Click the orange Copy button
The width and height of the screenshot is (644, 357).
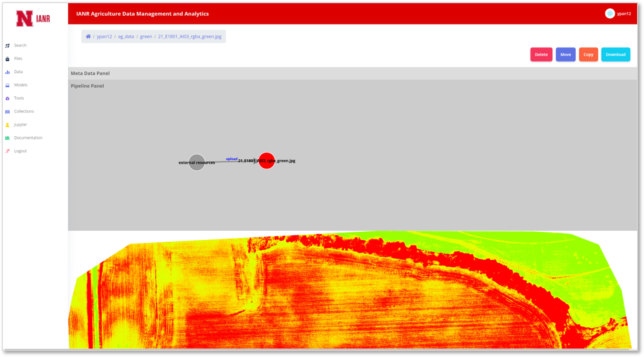[x=588, y=55]
